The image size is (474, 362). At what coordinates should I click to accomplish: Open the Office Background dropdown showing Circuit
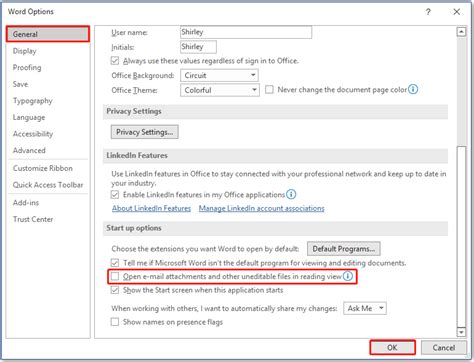coord(219,75)
